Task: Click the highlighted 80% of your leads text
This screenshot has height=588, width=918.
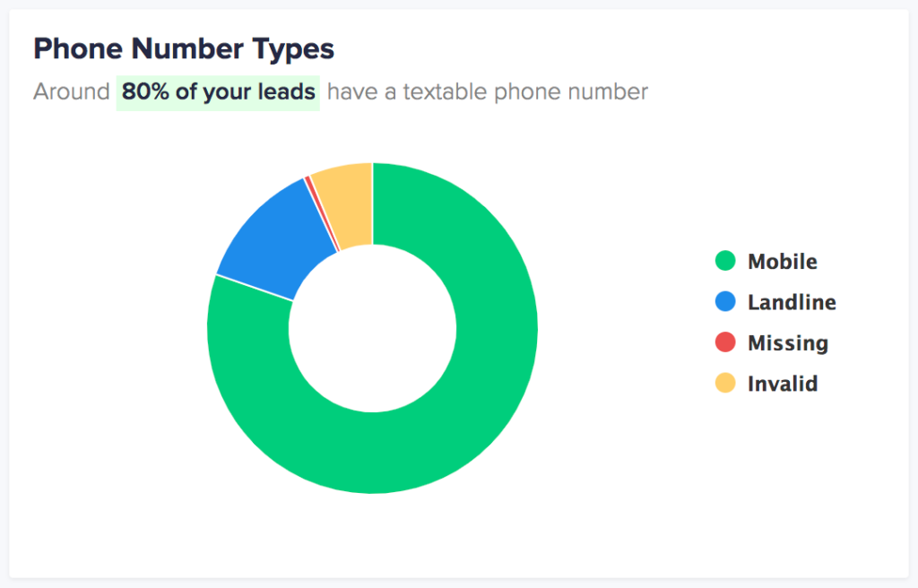Action: [x=218, y=92]
